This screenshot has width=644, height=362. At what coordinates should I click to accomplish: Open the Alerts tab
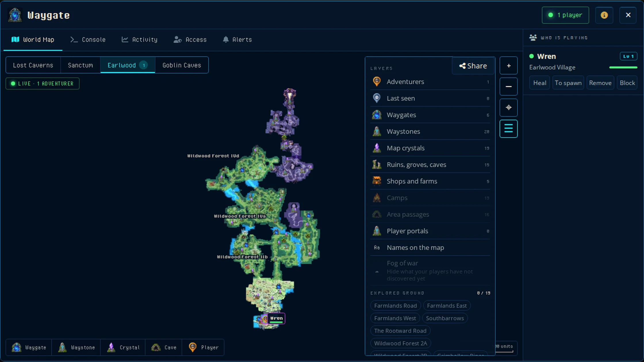click(x=237, y=40)
